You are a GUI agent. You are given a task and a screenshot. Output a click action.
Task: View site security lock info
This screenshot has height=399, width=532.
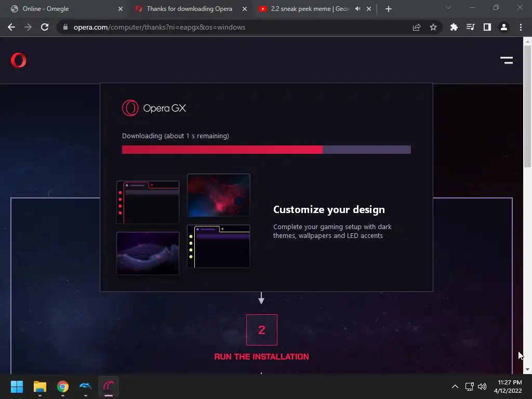[x=65, y=27]
